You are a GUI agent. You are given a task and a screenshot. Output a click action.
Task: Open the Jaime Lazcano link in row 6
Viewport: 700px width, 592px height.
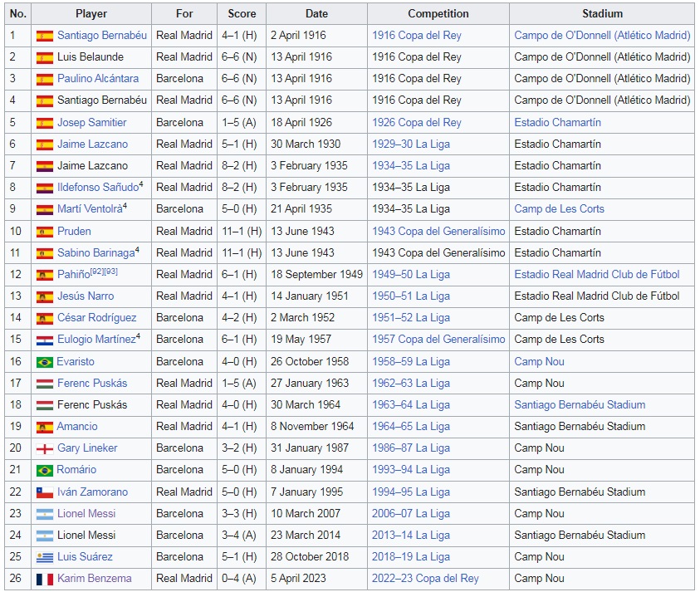[92, 144]
